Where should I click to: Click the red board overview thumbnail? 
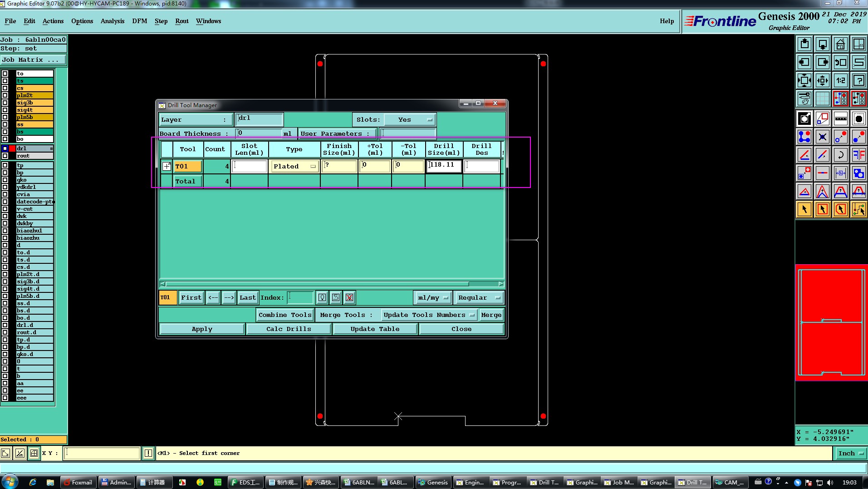pos(831,322)
